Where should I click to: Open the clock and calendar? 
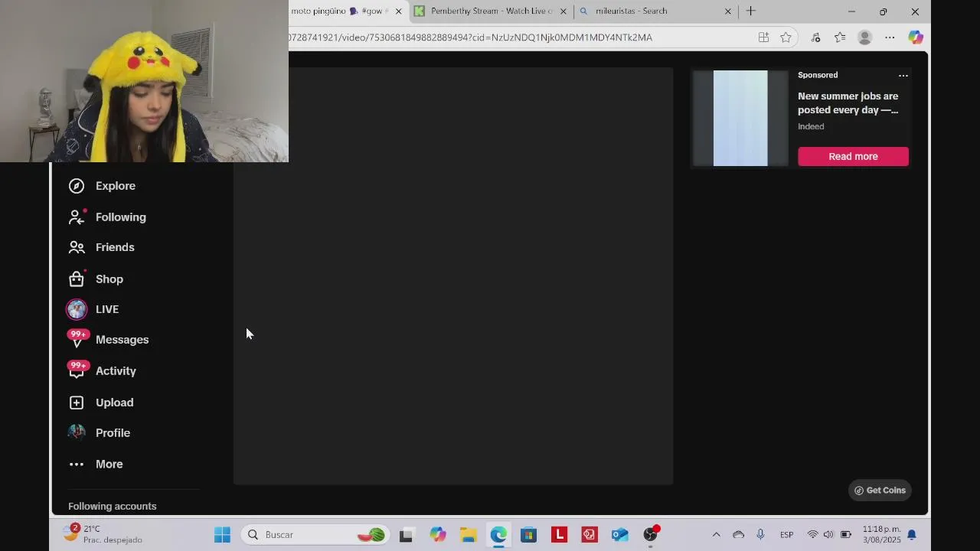(x=881, y=534)
